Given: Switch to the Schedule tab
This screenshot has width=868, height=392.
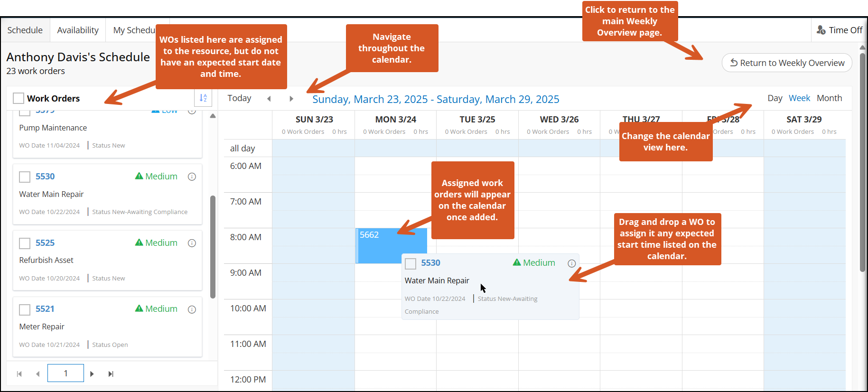Looking at the screenshot, I should (x=25, y=30).
